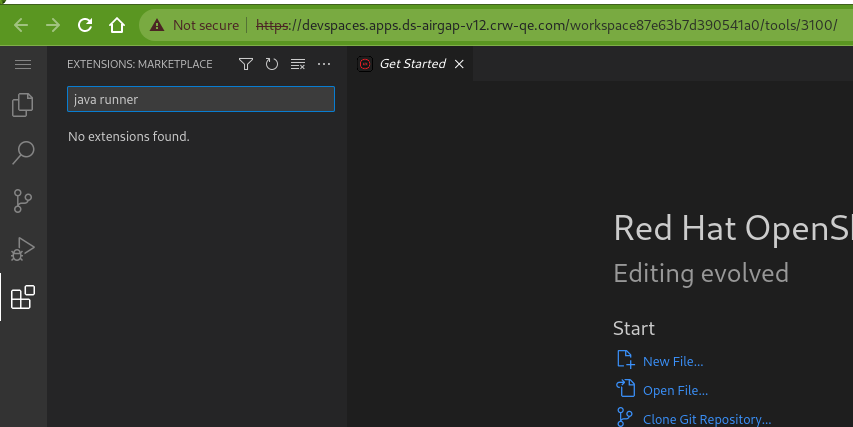
Task: Click the Open File link
Action: (x=674, y=390)
